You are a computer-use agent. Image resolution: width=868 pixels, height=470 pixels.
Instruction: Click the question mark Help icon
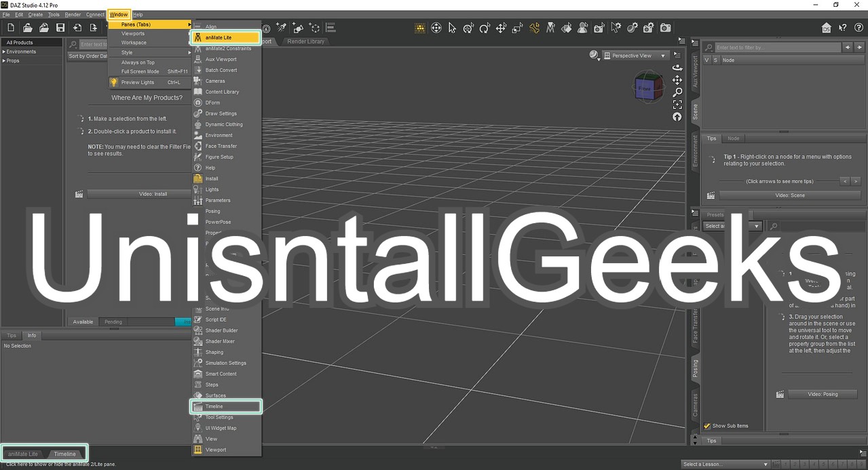859,28
